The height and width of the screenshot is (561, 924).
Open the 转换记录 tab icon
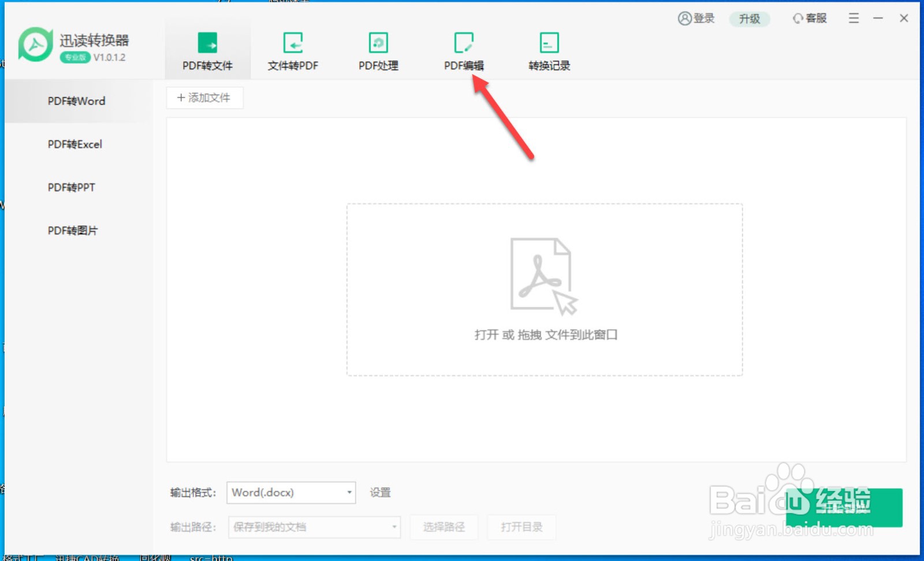coord(549,43)
